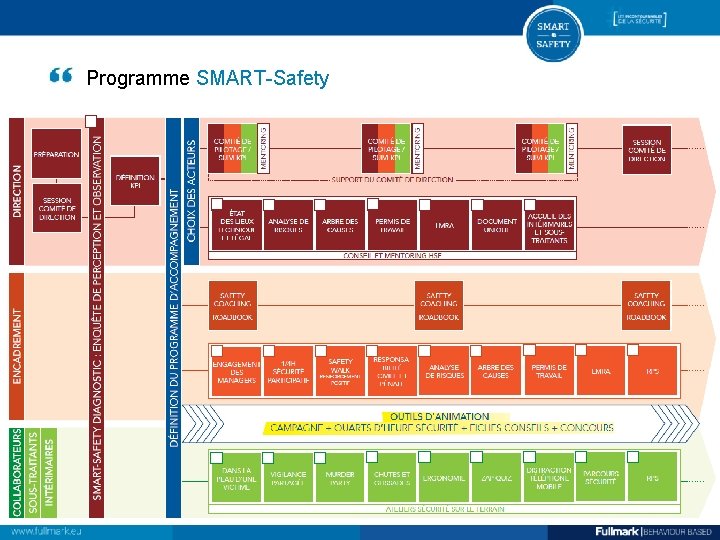The image size is (720, 540).
Task: Tick the checkbox on the Document unique tile
Action: point(478,204)
